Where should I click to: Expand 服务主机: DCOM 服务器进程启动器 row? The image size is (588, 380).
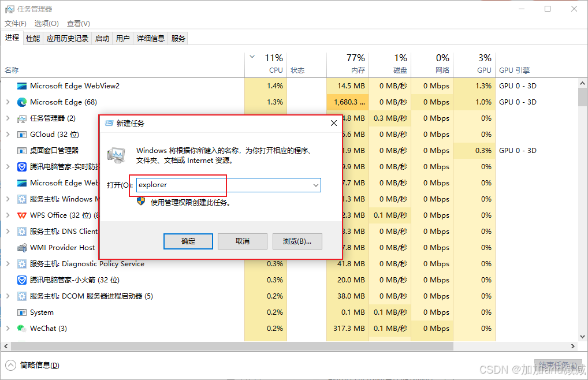(8, 296)
